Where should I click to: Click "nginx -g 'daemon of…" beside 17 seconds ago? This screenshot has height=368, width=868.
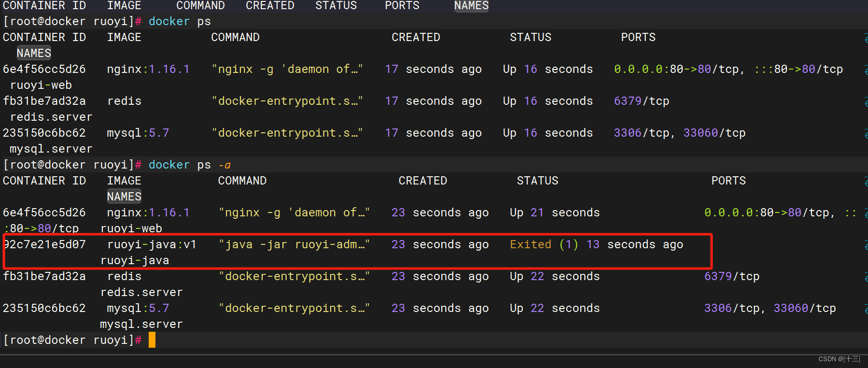[287, 69]
